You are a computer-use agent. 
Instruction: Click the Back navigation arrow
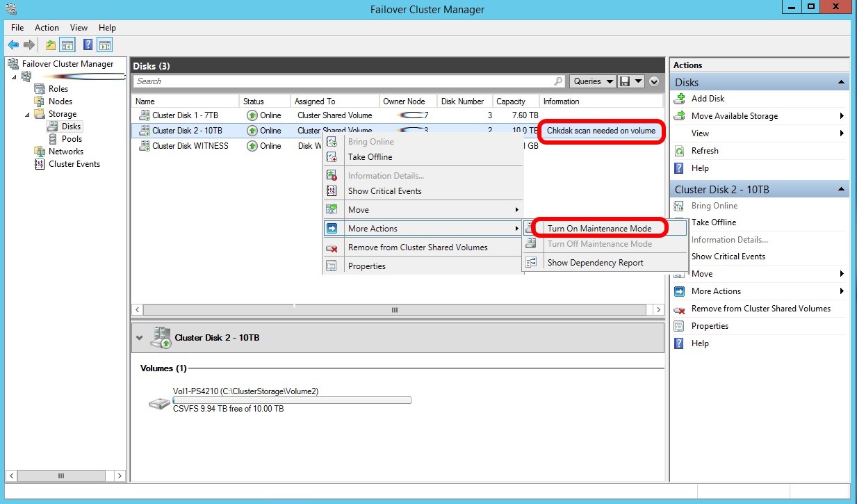(13, 44)
